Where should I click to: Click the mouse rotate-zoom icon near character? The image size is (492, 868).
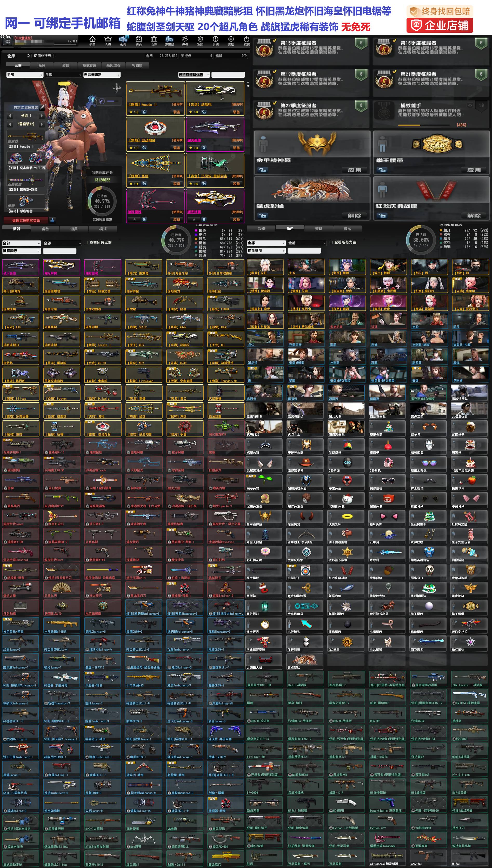tap(117, 88)
